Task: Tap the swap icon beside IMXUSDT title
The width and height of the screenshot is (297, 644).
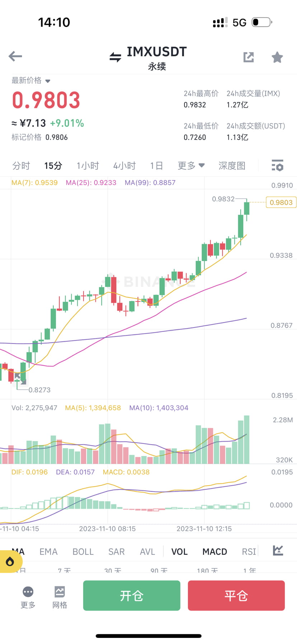Action: click(115, 56)
